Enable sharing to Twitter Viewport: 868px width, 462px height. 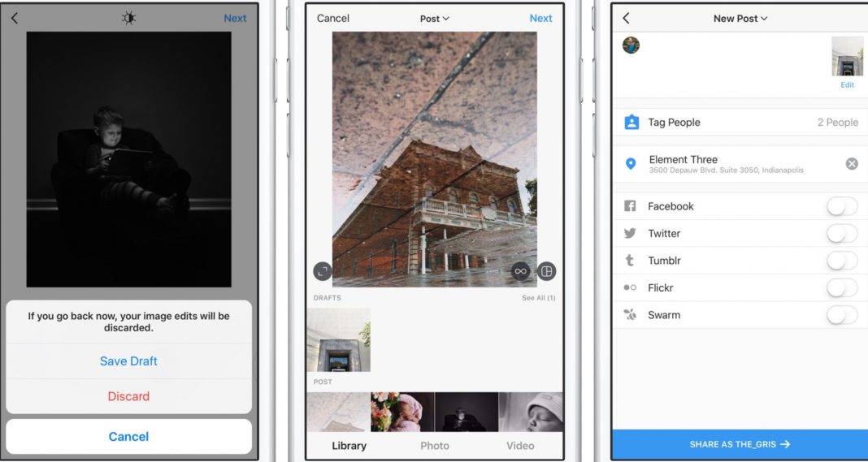[842, 234]
